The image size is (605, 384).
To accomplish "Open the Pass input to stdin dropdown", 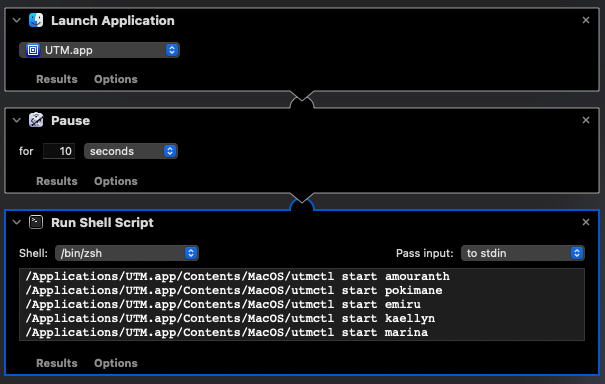I will pyautogui.click(x=523, y=253).
